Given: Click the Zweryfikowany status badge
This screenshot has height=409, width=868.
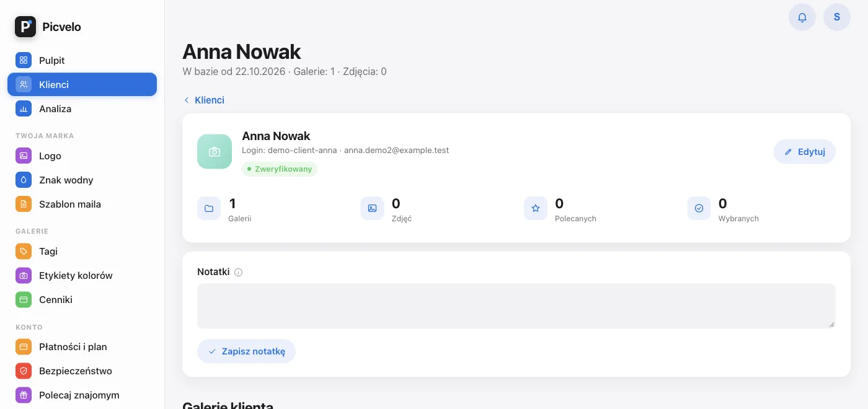Looking at the screenshot, I should (x=280, y=169).
